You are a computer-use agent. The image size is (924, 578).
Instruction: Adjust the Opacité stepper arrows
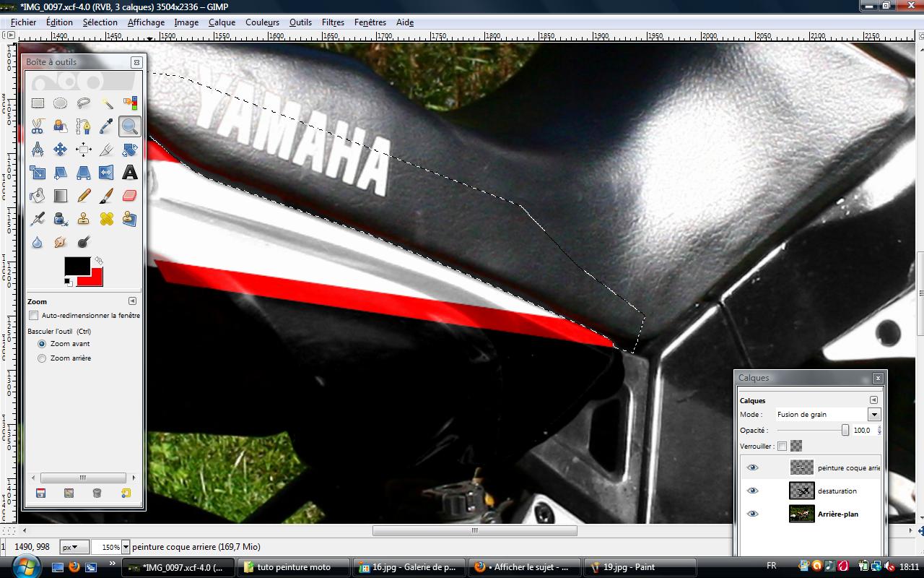click(x=879, y=431)
